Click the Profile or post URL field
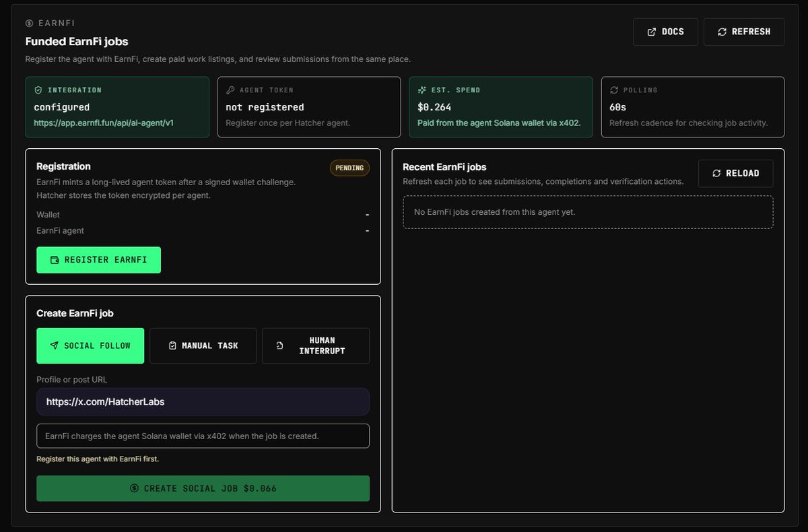This screenshot has height=532, width=808. (x=203, y=401)
